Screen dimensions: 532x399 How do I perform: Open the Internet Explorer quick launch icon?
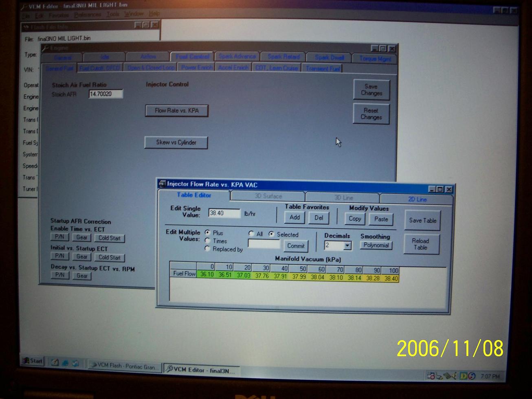65,363
